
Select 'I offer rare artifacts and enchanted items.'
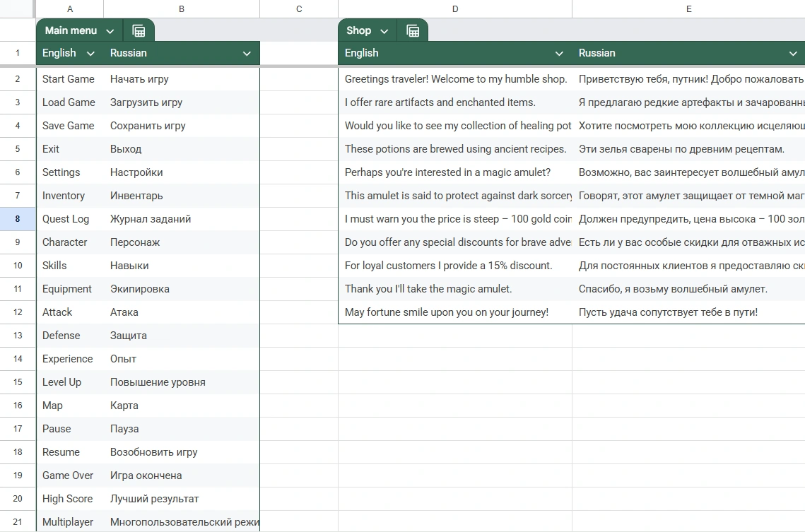pyautogui.click(x=455, y=102)
